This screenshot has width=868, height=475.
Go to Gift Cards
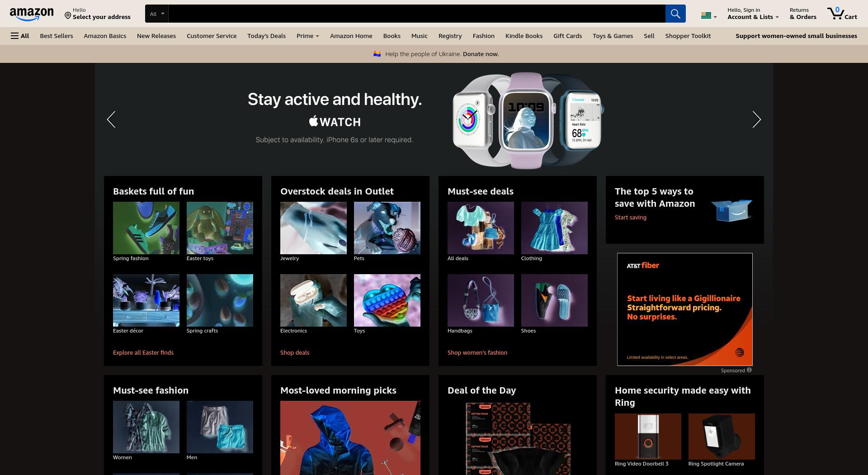click(x=568, y=36)
